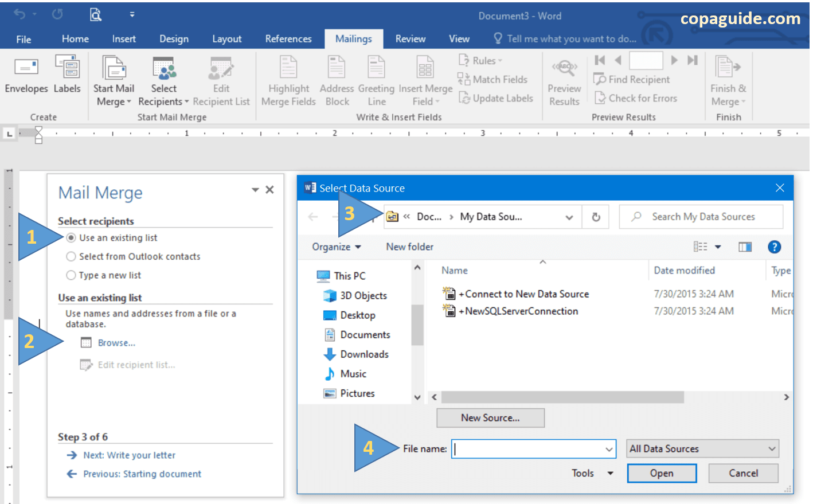The image size is (813, 504).
Task: Open the File tab
Action: click(24, 39)
